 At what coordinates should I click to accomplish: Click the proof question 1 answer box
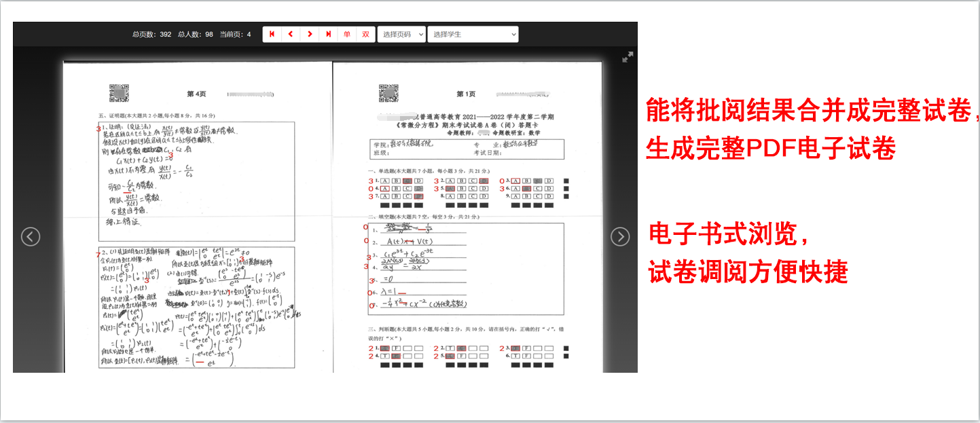click(197, 181)
